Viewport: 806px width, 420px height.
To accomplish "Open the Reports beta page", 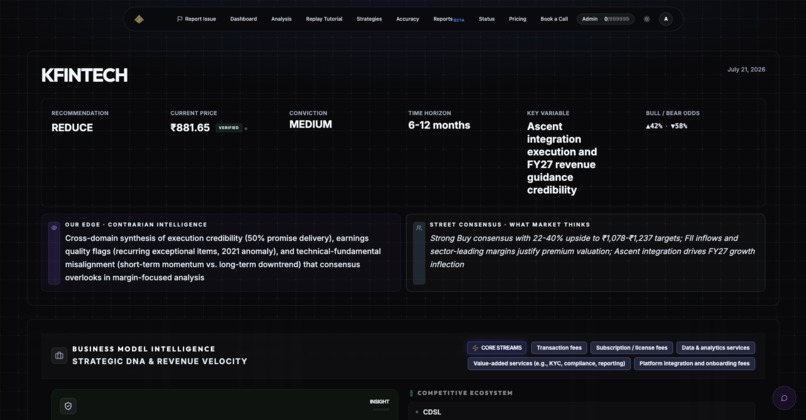I will point(448,19).
